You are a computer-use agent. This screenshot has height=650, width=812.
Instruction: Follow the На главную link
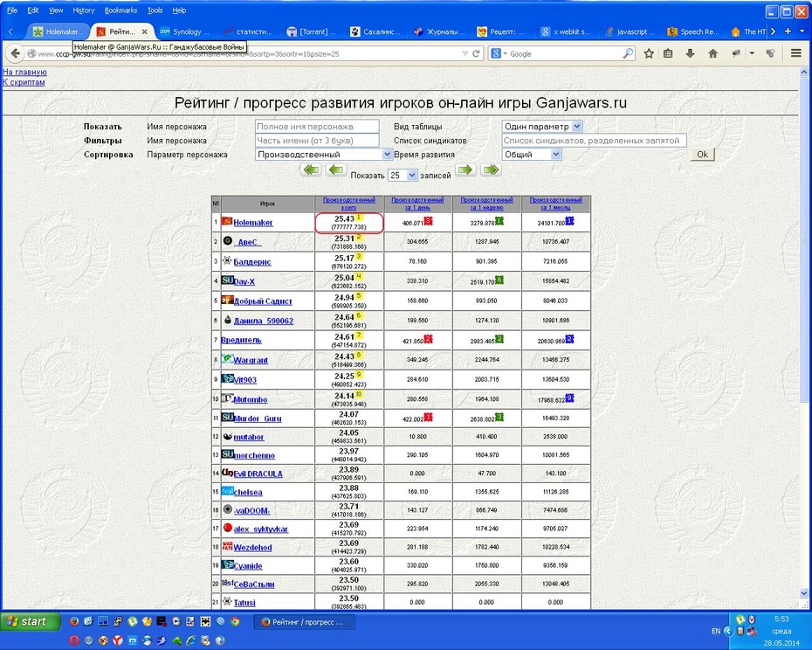24,72
